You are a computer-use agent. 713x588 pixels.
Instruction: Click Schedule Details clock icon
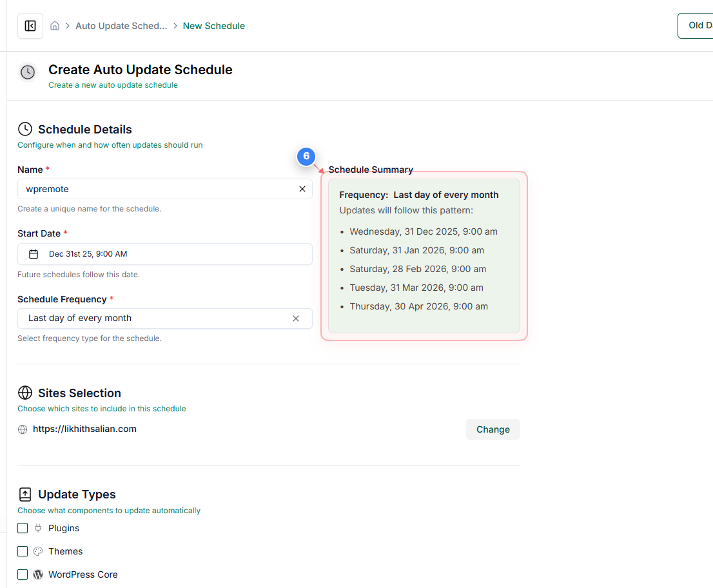point(25,129)
